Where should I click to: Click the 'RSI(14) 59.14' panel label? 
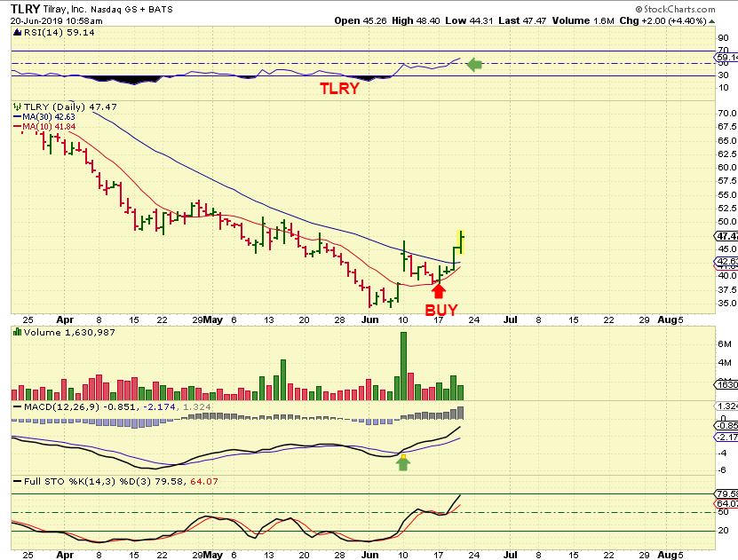pyautogui.click(x=59, y=33)
